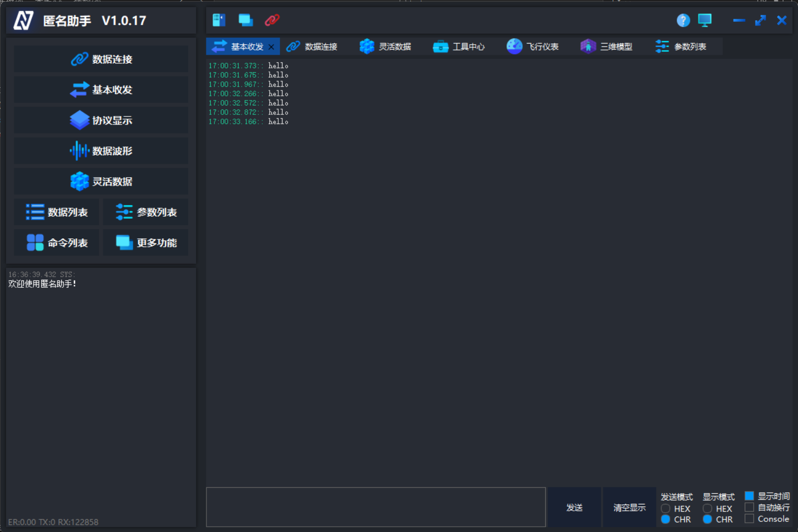Open the 命令列表 command list panel

[56, 243]
